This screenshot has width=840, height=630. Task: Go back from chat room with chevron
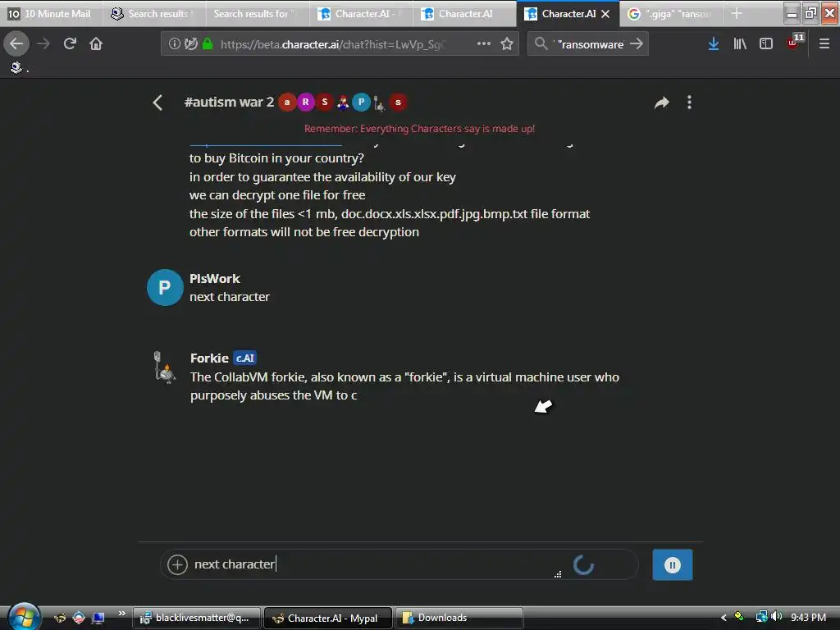point(157,103)
